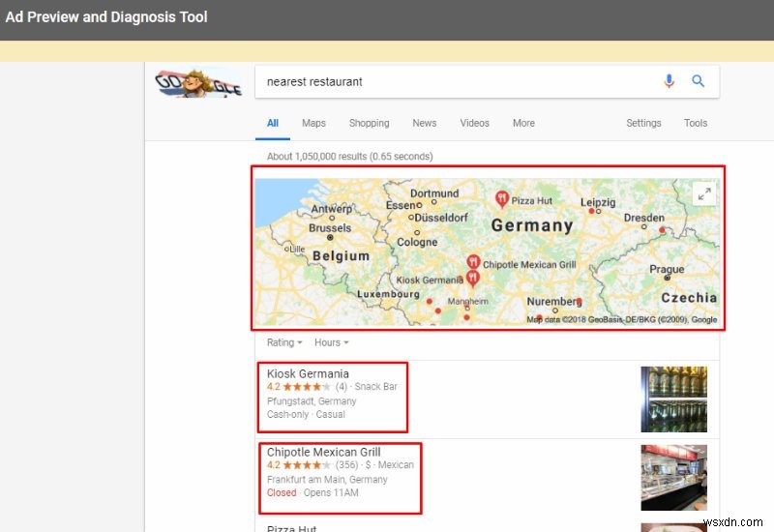Screen dimensions: 774x532
Task: Click the Kiosk Germania bottles thumbnail
Action: 673,399
